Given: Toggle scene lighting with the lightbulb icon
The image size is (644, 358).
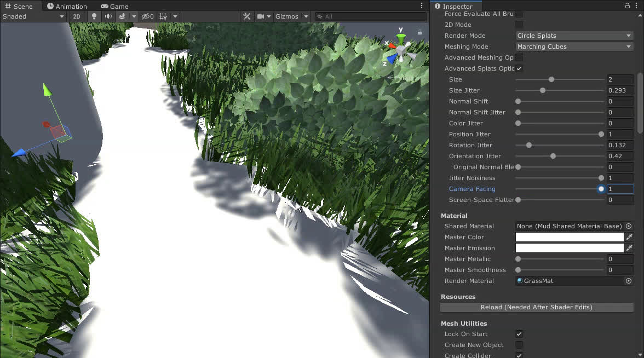Looking at the screenshot, I should 94,16.
